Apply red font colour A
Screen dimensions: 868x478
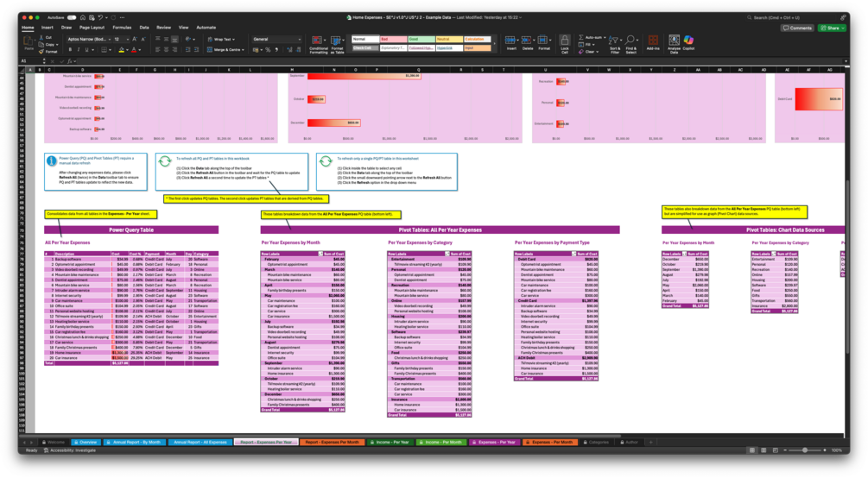point(134,50)
